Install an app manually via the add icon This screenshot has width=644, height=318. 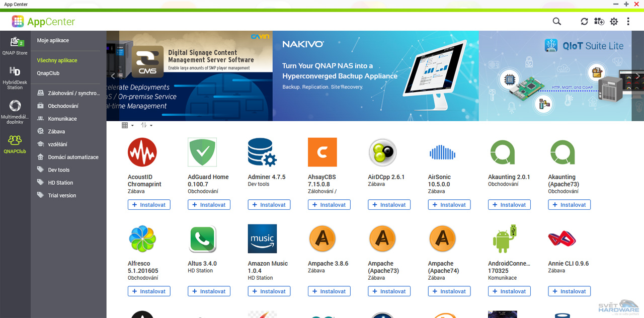(599, 22)
